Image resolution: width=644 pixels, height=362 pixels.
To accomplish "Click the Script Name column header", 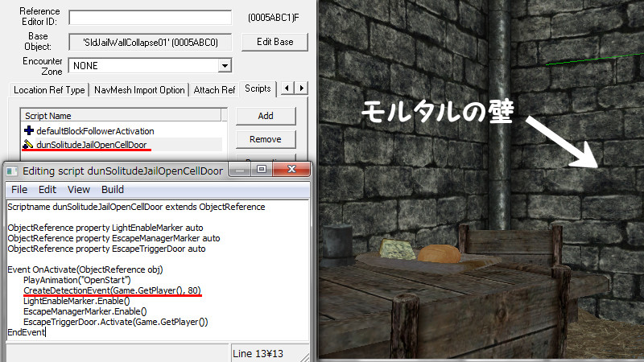I will point(122,116).
